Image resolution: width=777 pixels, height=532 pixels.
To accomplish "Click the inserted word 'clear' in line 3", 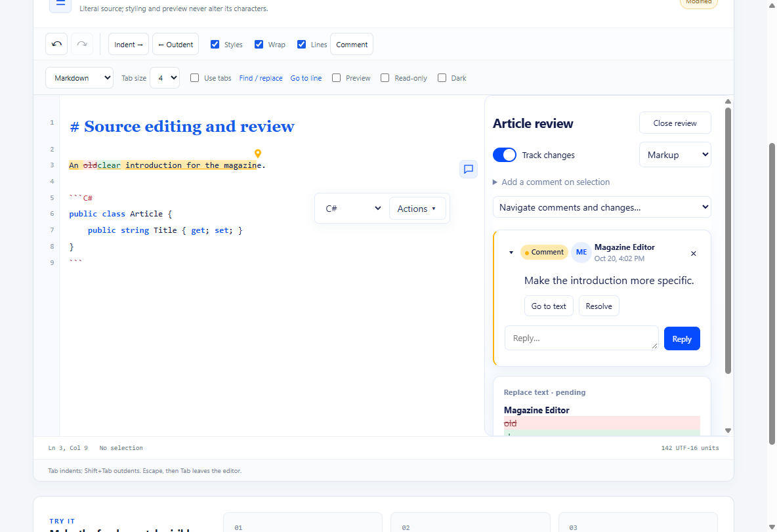I will 109,165.
